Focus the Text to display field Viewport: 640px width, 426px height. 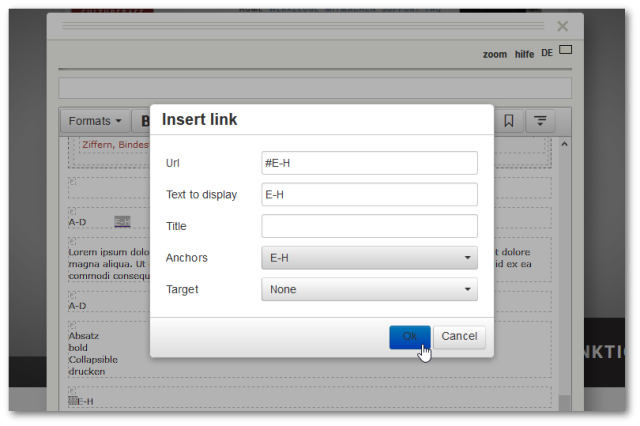(x=369, y=195)
